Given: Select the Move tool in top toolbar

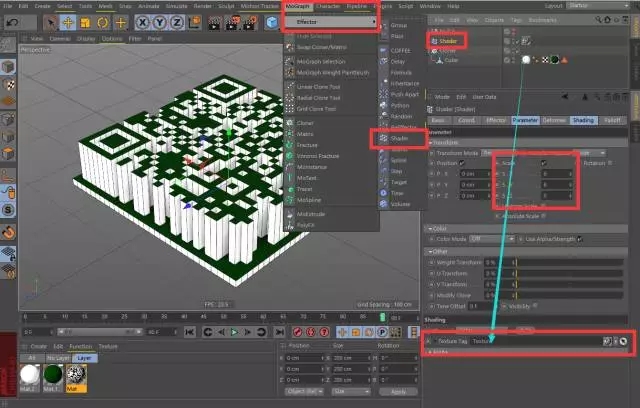Looking at the screenshot, I should pos(67,21).
